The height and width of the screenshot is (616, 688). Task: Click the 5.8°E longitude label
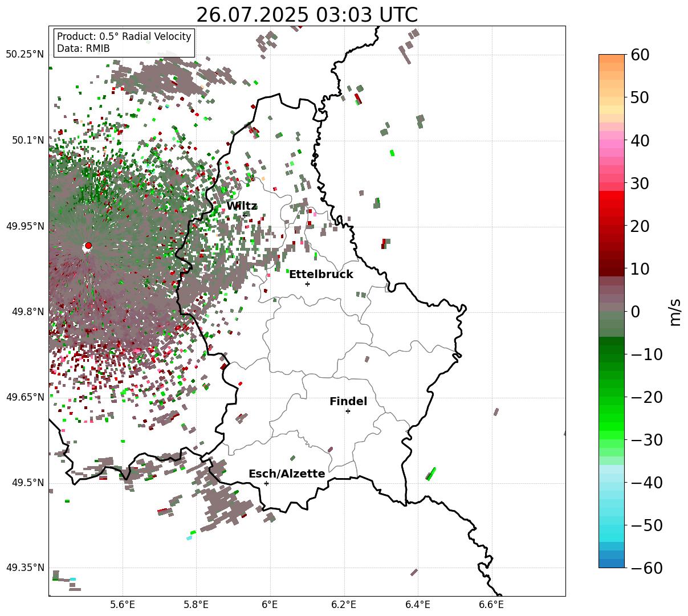point(196,605)
